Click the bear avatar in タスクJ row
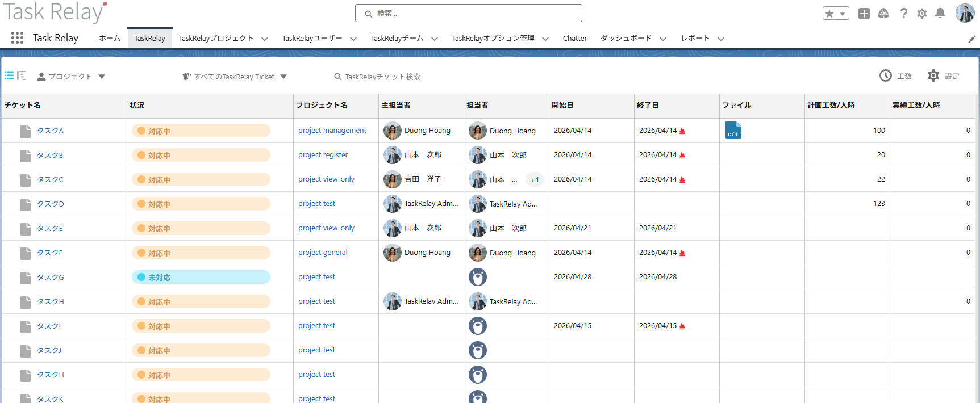This screenshot has width=980, height=403. (x=478, y=350)
